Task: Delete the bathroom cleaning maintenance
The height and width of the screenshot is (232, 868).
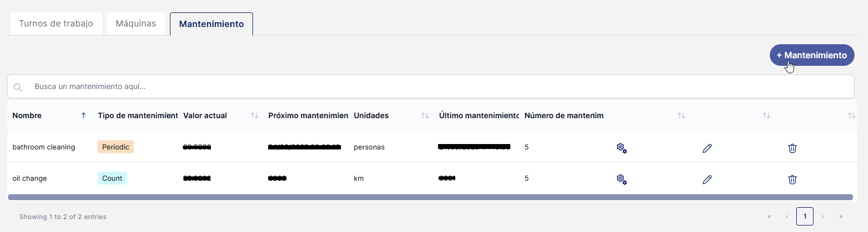Action: 792,148
